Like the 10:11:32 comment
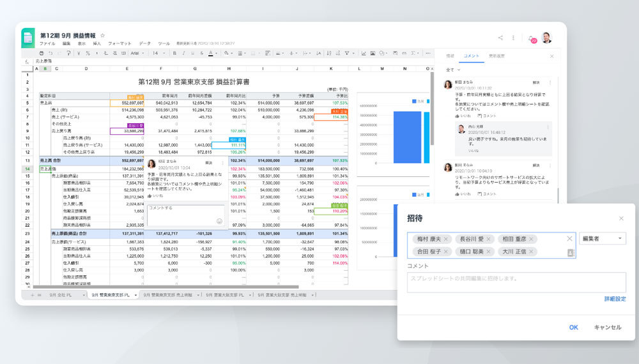 463,116
